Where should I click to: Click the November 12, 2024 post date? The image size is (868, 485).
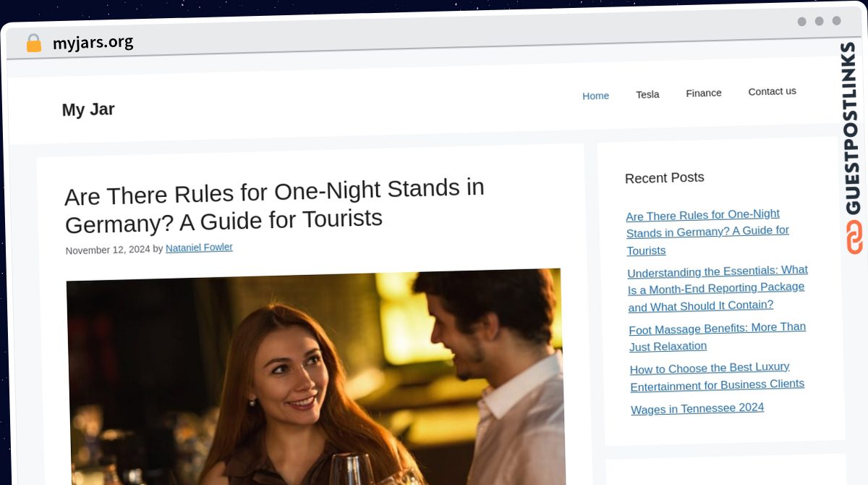(107, 250)
